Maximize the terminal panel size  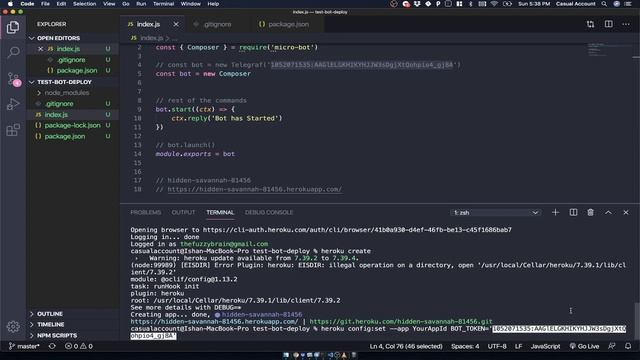click(608, 212)
